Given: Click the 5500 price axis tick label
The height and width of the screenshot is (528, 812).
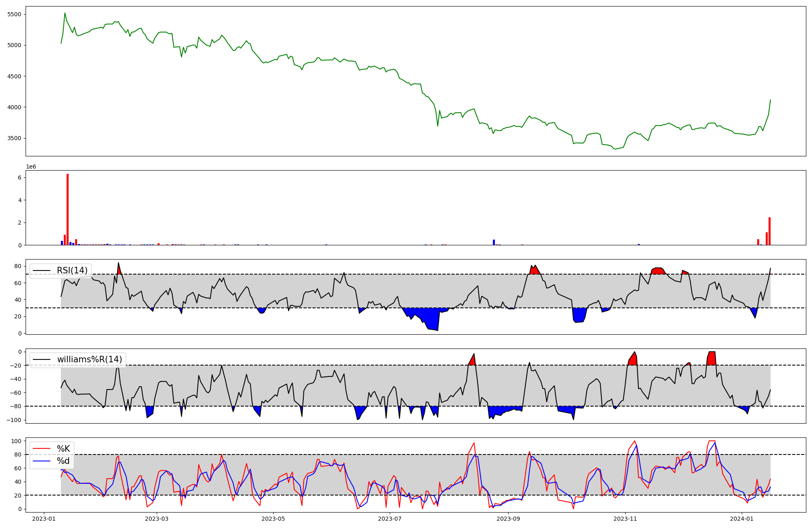Looking at the screenshot, I should point(15,14).
